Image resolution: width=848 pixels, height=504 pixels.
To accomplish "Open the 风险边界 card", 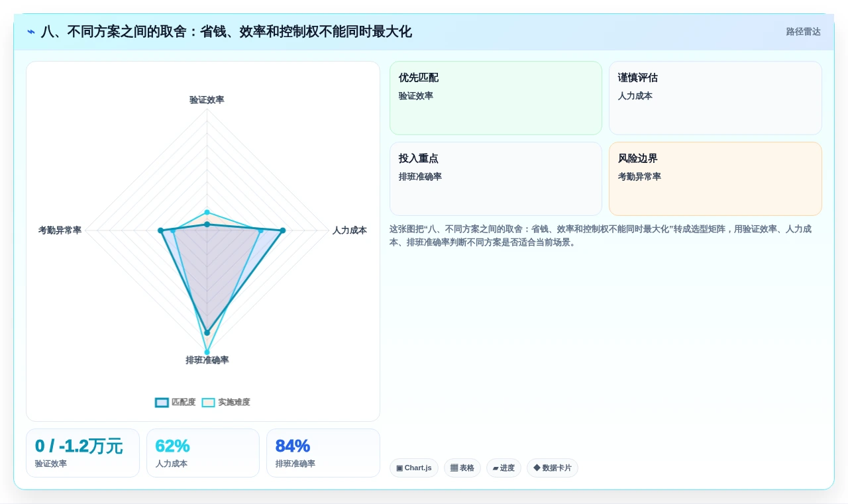I will tap(715, 179).
